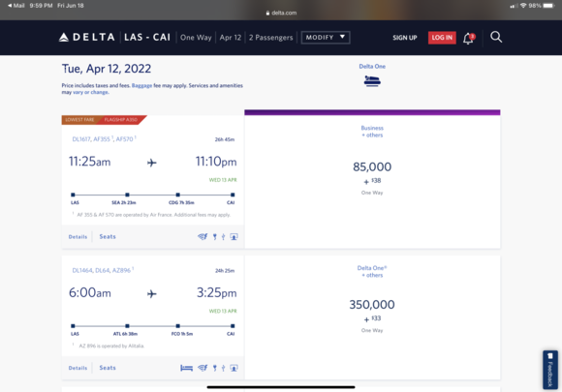
Task: Click the flat-bed seat icon on second flight
Action: 186,368
